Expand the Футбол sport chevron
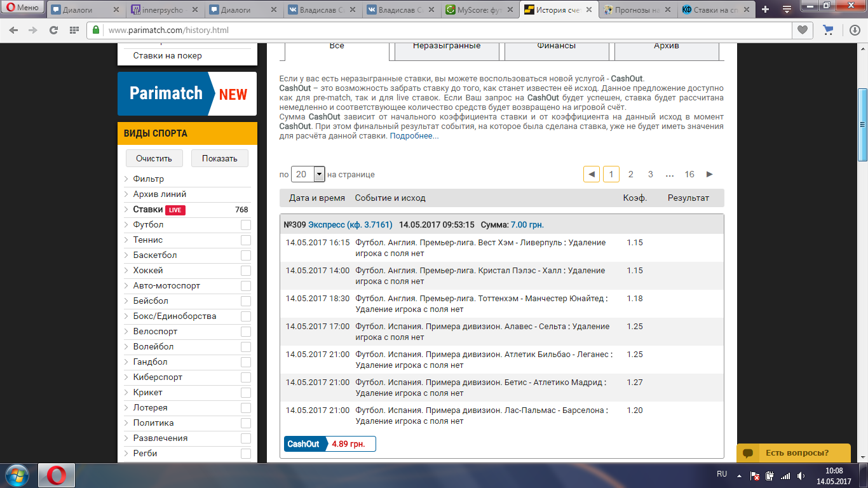868x488 pixels. pos(126,225)
